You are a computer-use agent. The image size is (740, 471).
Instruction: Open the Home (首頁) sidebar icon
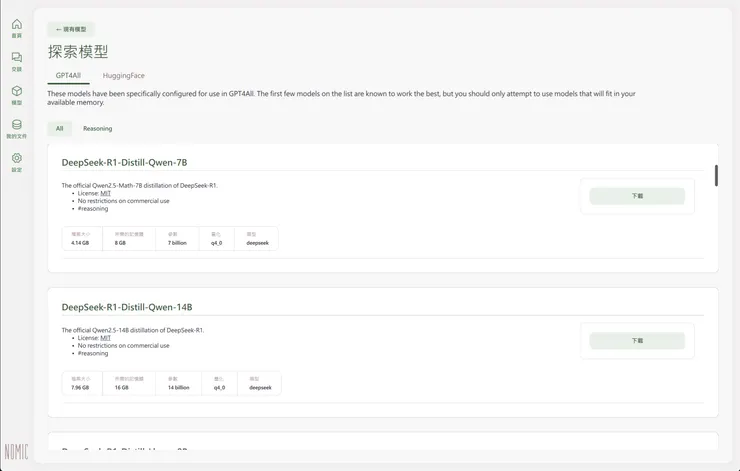click(x=16, y=25)
